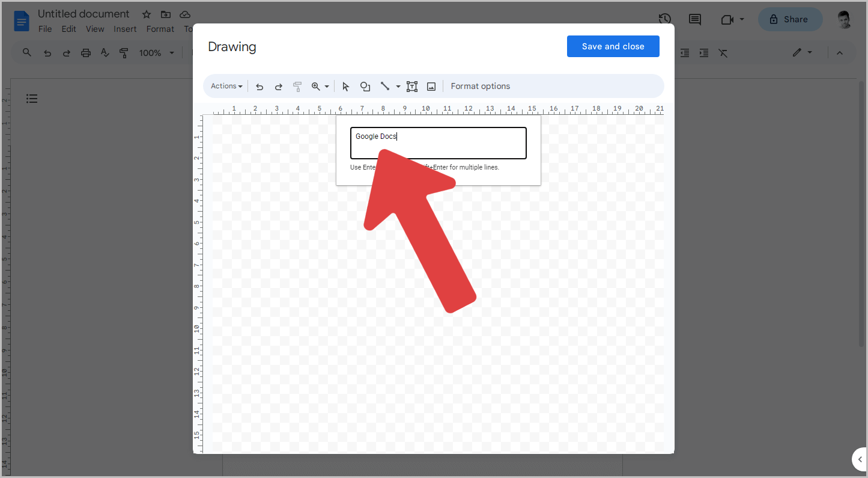Click Redo in the Drawing toolbar
868x478 pixels.
point(279,87)
